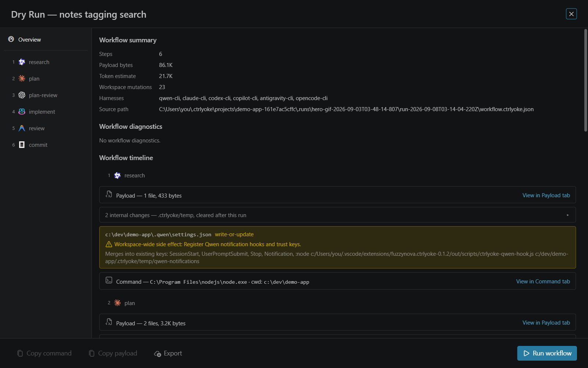Open the Overview tab

coord(46,39)
